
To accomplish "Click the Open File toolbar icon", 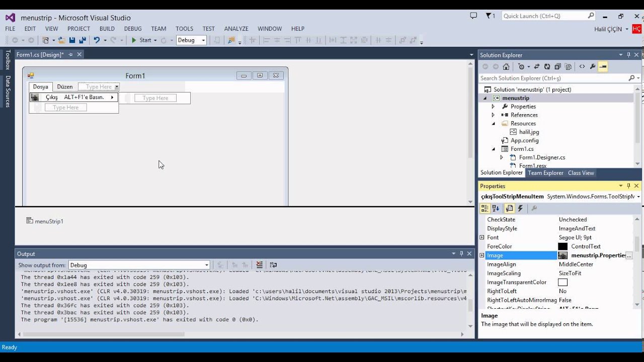I will [x=62, y=40].
